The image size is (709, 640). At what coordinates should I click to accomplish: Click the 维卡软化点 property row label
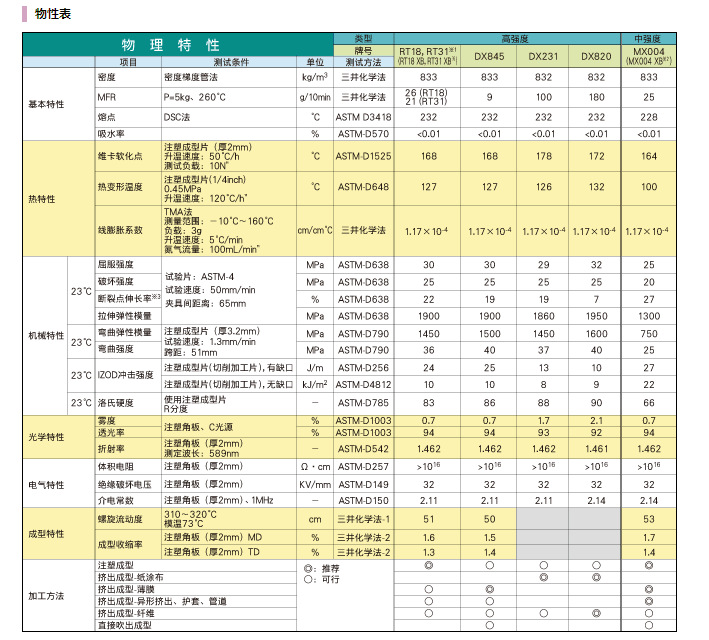coord(119,157)
